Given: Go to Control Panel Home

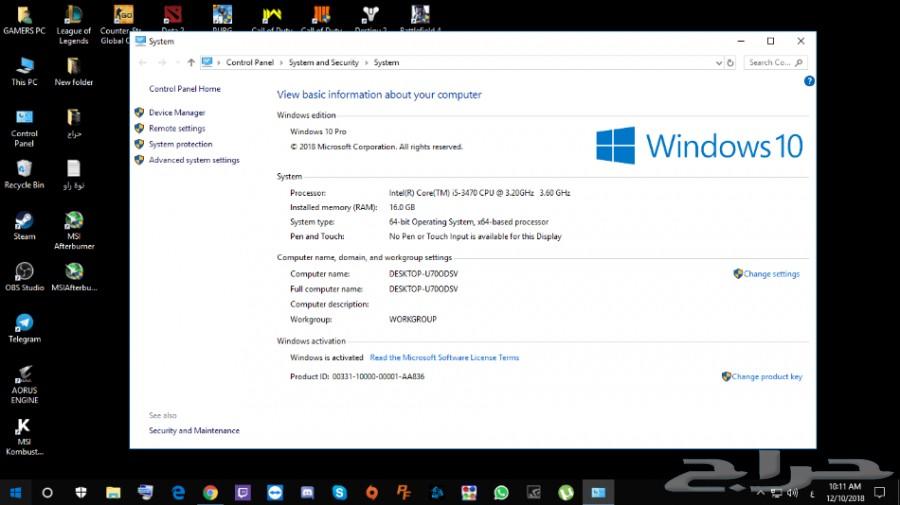Looking at the screenshot, I should click(x=184, y=89).
